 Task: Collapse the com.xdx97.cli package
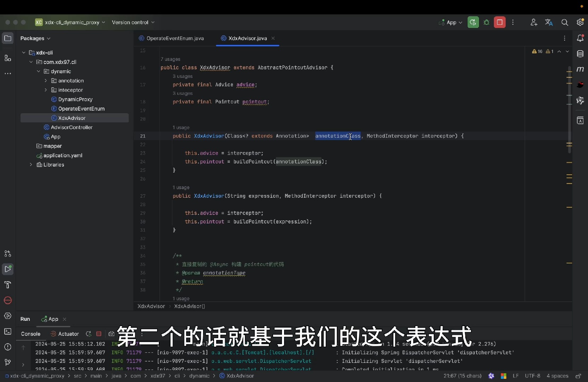point(31,62)
